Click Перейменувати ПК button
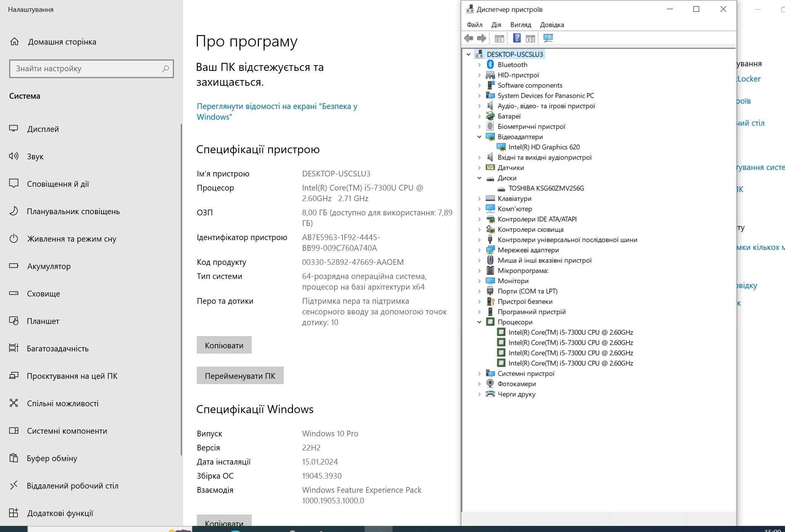 [240, 375]
